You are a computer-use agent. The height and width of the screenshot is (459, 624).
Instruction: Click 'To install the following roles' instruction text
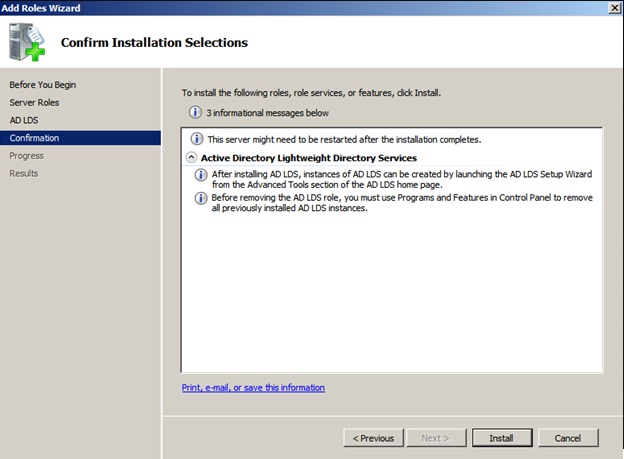coord(311,93)
